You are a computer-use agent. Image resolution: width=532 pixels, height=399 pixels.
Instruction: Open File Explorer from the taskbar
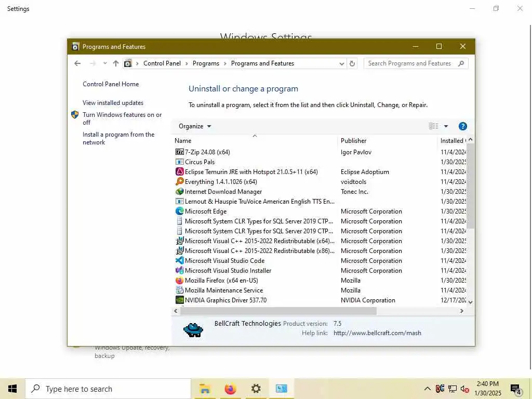click(205, 389)
